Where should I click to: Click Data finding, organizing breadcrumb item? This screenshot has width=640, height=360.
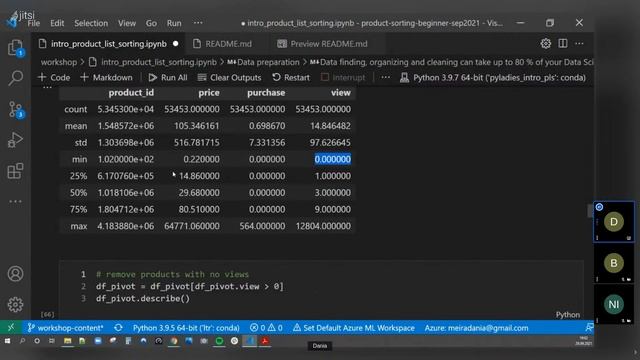[x=451, y=62]
